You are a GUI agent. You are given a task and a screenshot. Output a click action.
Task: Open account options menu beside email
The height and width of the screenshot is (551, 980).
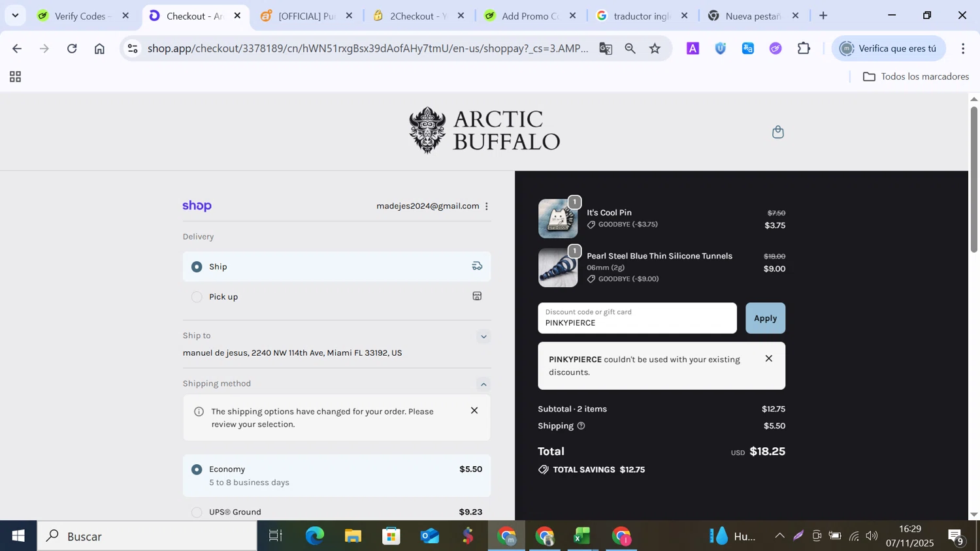pyautogui.click(x=487, y=206)
